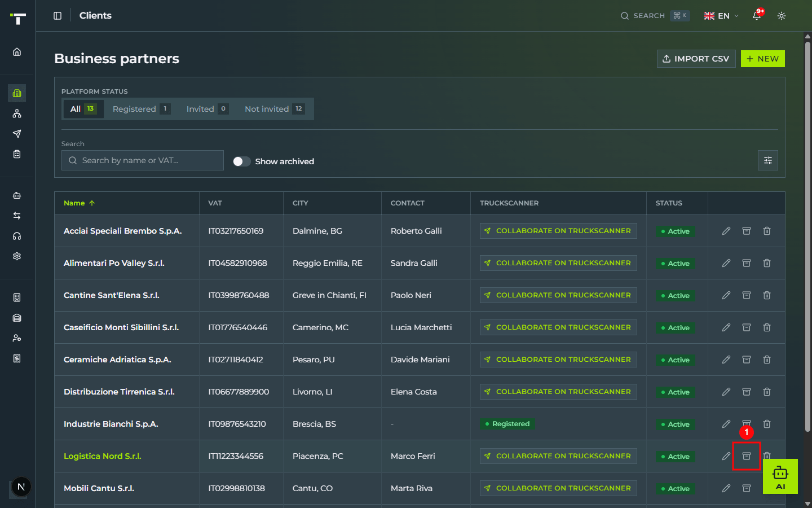This screenshot has height=508, width=812.
Task: Open the robot icon in the left sidebar
Action: pos(17,195)
